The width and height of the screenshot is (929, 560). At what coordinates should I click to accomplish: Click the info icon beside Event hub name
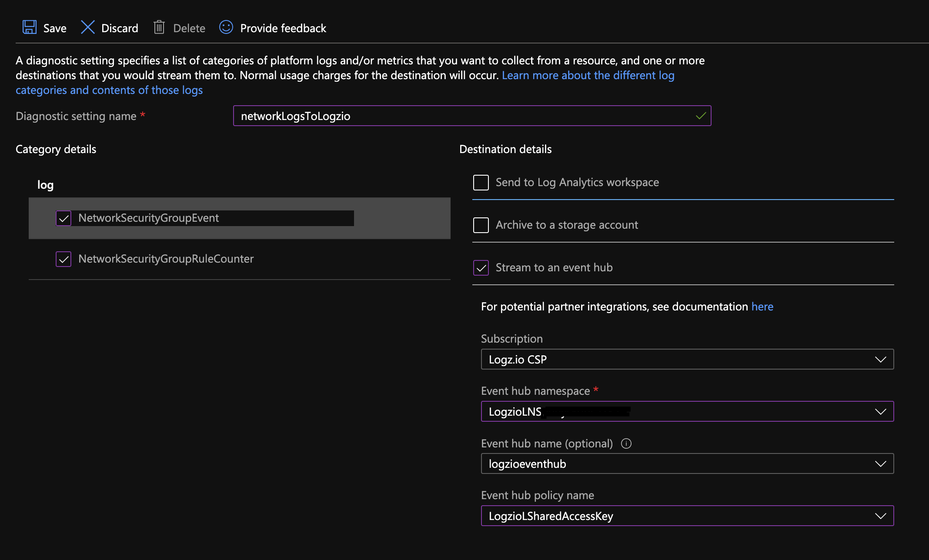click(626, 443)
